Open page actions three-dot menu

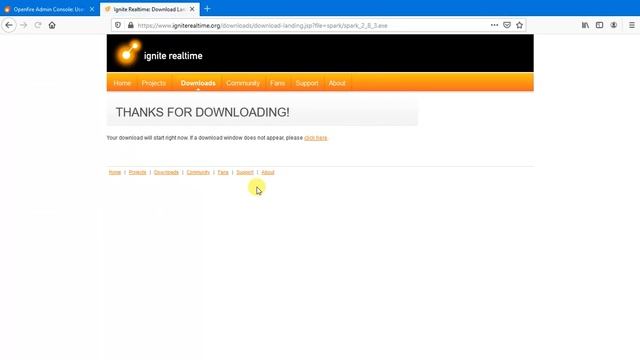click(494, 25)
